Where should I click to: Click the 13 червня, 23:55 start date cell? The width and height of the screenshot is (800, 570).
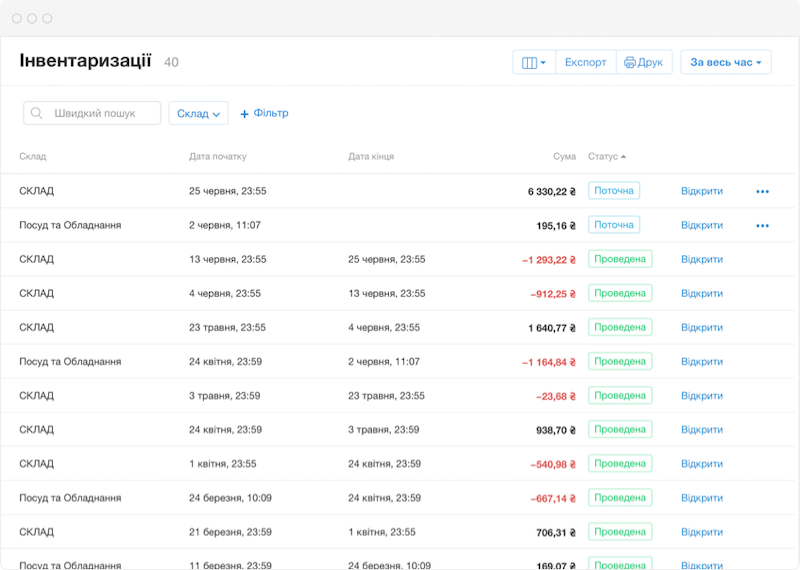tap(228, 259)
